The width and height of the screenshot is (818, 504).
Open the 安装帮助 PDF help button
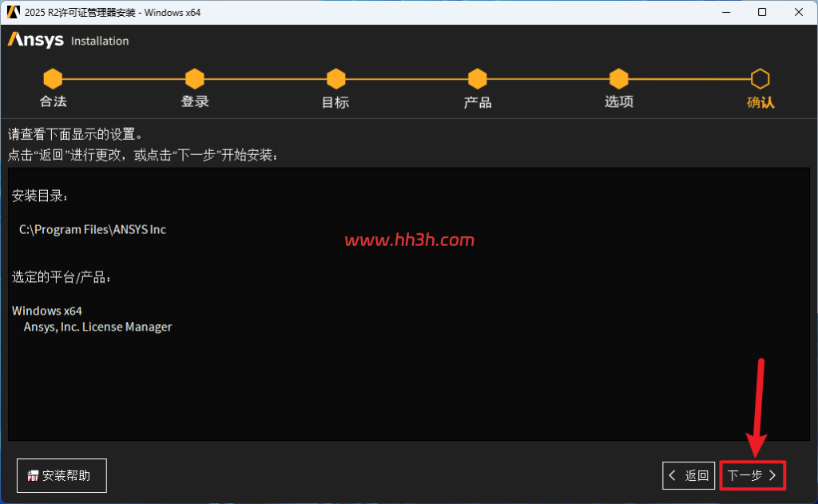pyautogui.click(x=62, y=475)
